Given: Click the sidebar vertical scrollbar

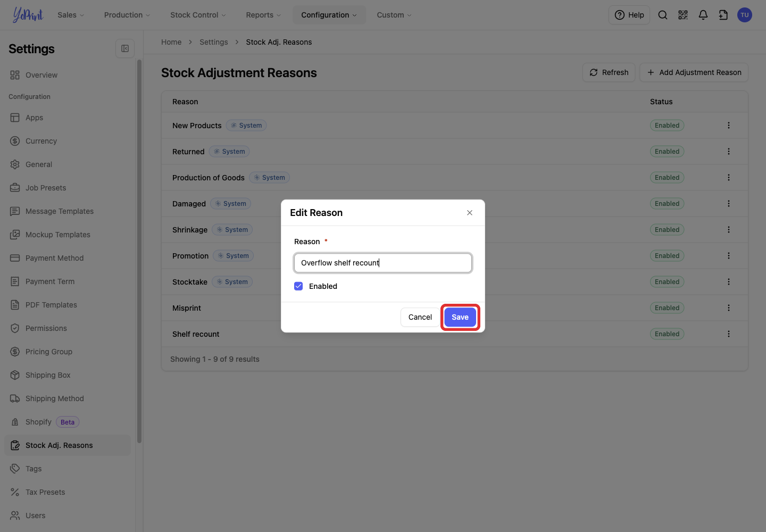Looking at the screenshot, I should pyautogui.click(x=139, y=251).
